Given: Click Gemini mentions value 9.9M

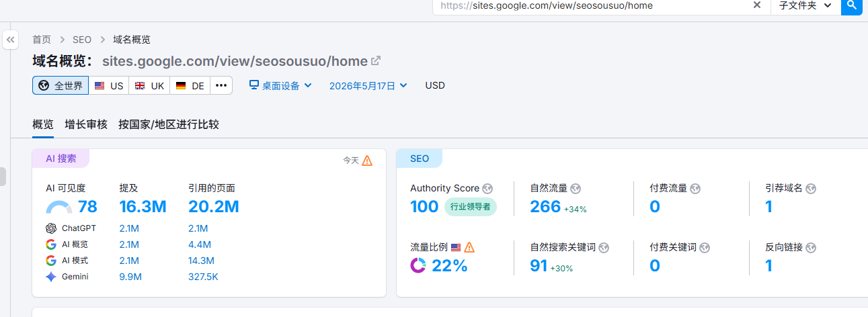Looking at the screenshot, I should pyautogui.click(x=129, y=277).
